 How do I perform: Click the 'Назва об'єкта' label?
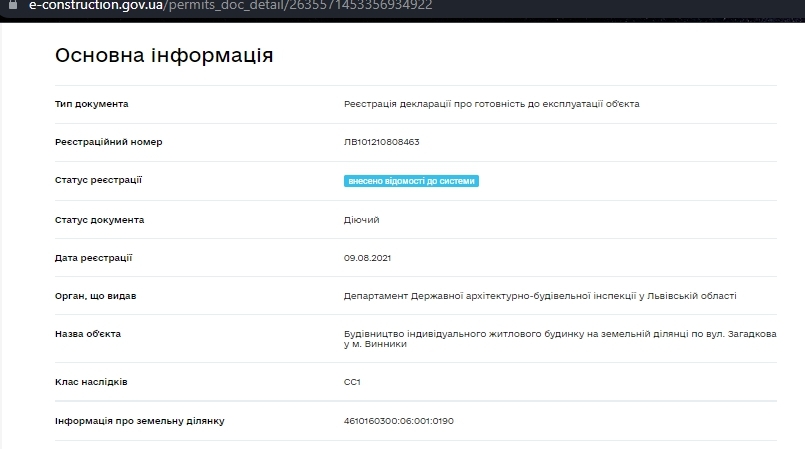click(x=88, y=334)
